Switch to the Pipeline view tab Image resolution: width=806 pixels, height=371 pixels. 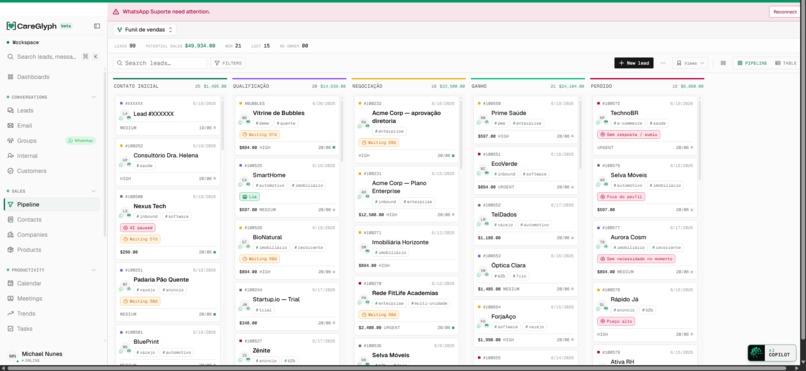tap(752, 63)
